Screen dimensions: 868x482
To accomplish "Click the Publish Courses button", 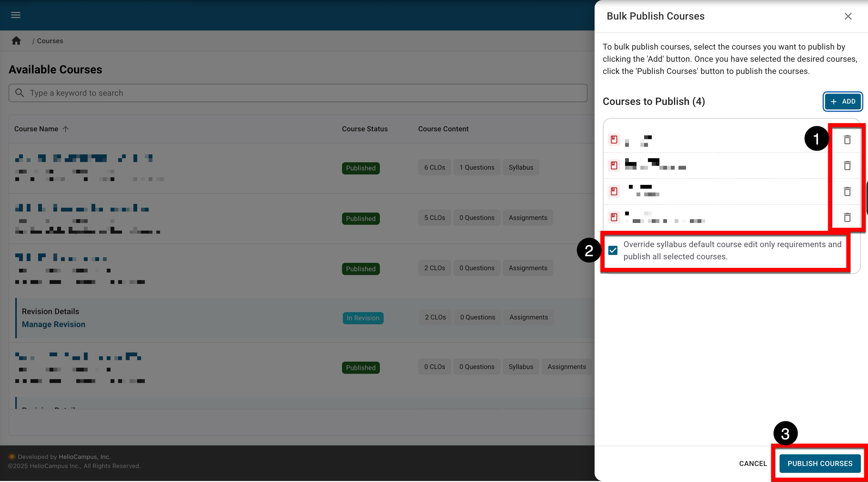I will [x=819, y=463].
